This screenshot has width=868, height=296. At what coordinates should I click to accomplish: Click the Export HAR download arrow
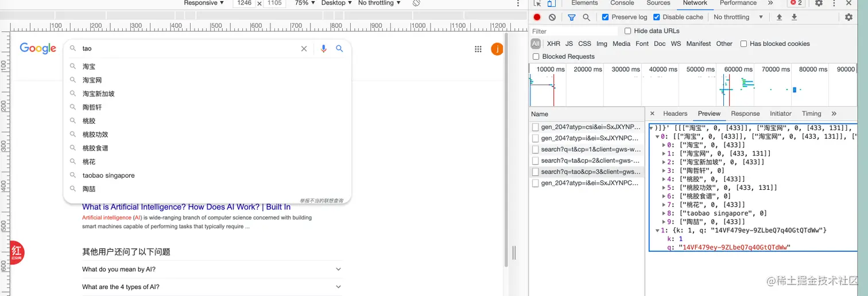[x=794, y=17]
